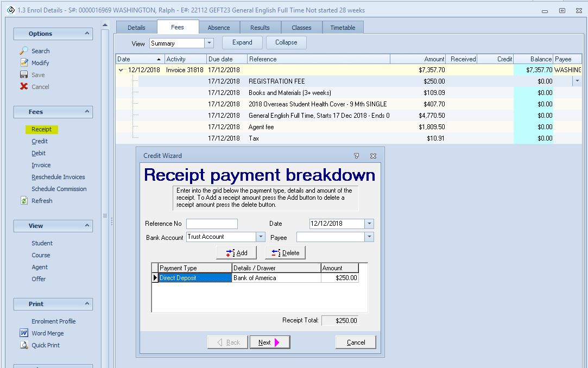The height and width of the screenshot is (368, 588).
Task: Switch to the Absence tab
Action: (x=219, y=26)
